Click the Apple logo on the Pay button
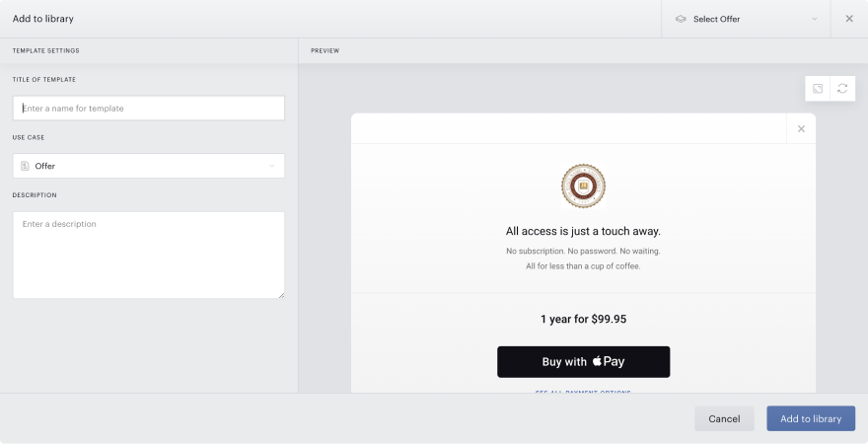This screenshot has height=444, width=868. point(597,361)
